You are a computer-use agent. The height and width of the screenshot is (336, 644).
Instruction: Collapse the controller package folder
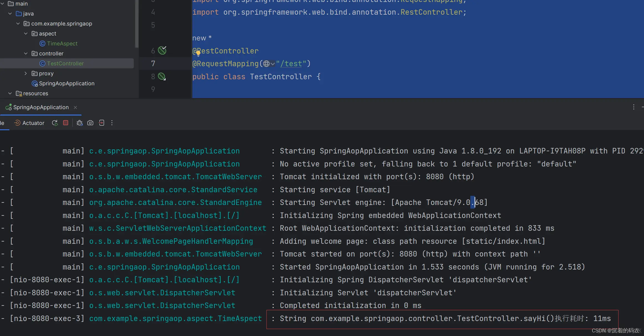26,53
